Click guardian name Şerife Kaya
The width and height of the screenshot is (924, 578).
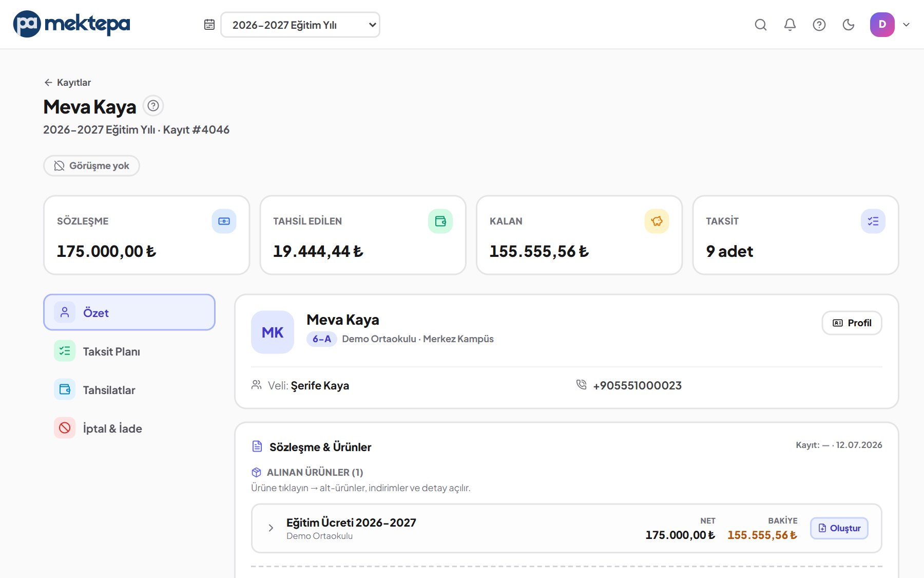point(320,385)
